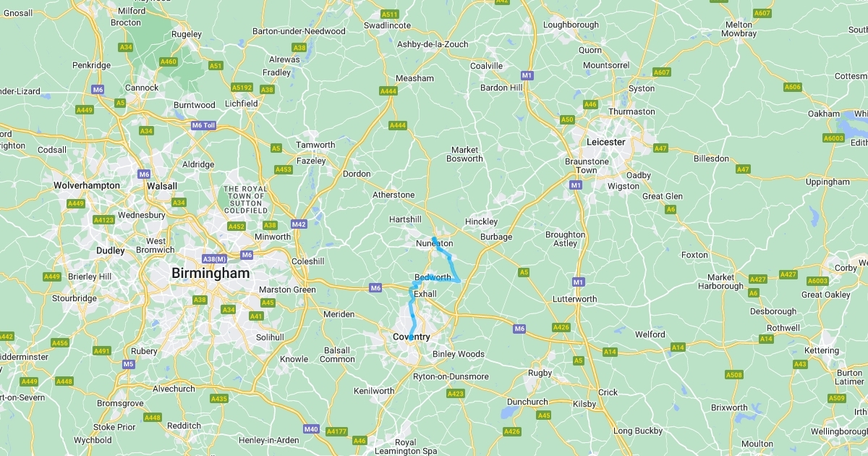Click the Coventry city label
868x456 pixels.
pyautogui.click(x=411, y=337)
